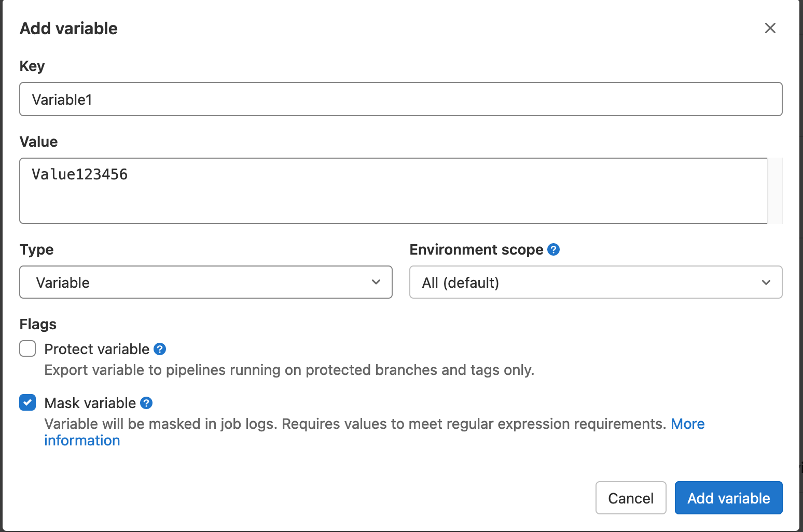The image size is (803, 532).
Task: Click the Cancel button
Action: point(631,498)
